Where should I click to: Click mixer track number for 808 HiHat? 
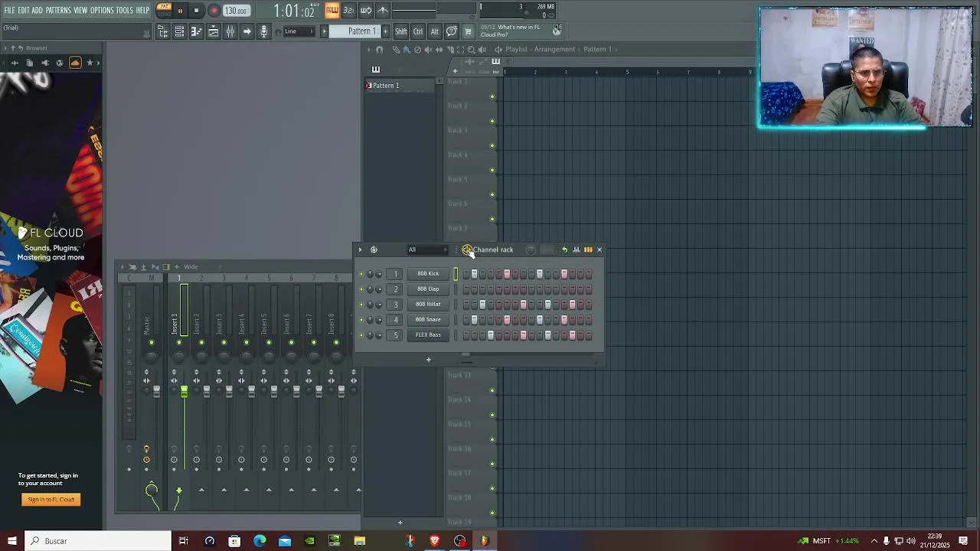pyautogui.click(x=396, y=305)
